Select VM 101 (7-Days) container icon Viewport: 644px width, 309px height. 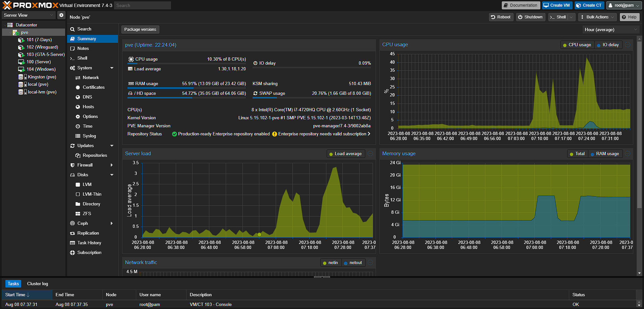pyautogui.click(x=21, y=40)
